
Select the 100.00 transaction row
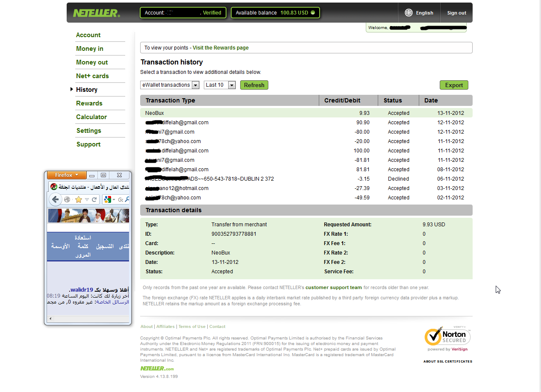[306, 151]
